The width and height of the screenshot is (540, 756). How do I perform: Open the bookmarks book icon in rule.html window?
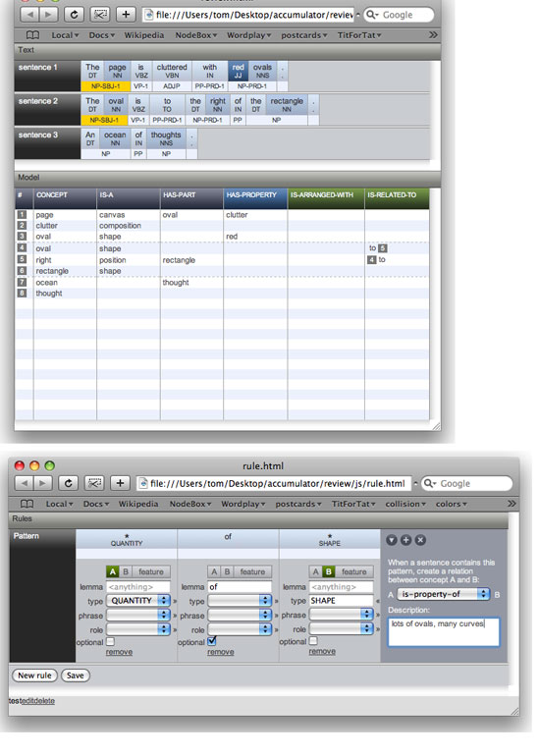pos(27,504)
